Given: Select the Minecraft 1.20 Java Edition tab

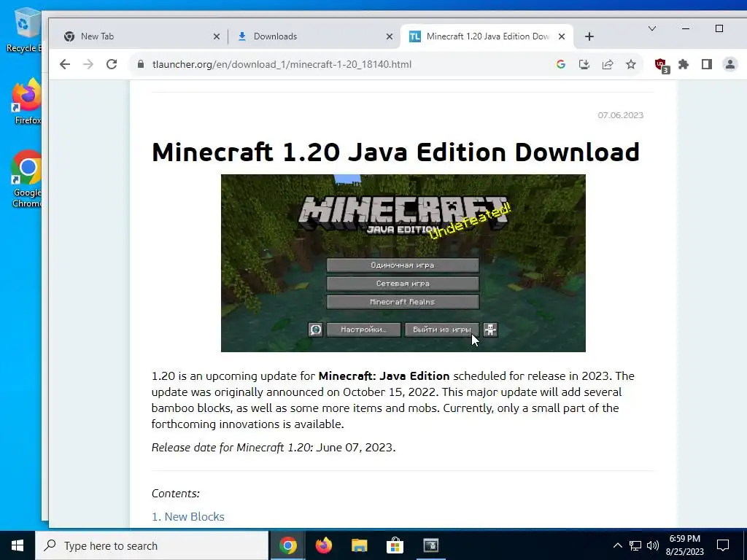Looking at the screenshot, I should coord(487,36).
